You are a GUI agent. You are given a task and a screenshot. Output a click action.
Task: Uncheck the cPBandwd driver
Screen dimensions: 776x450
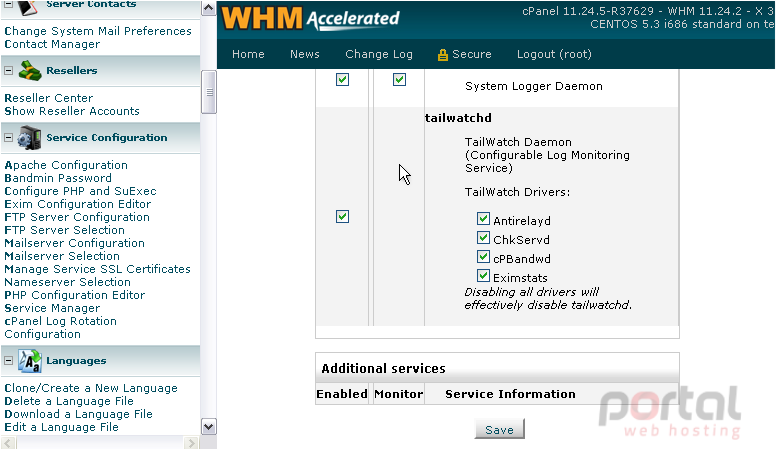coord(484,256)
